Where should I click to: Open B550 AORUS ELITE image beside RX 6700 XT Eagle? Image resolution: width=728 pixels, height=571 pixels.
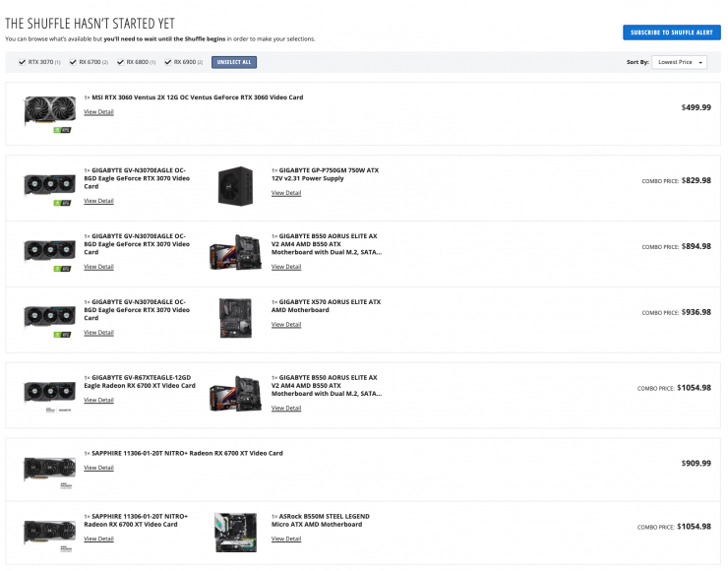coord(235,394)
